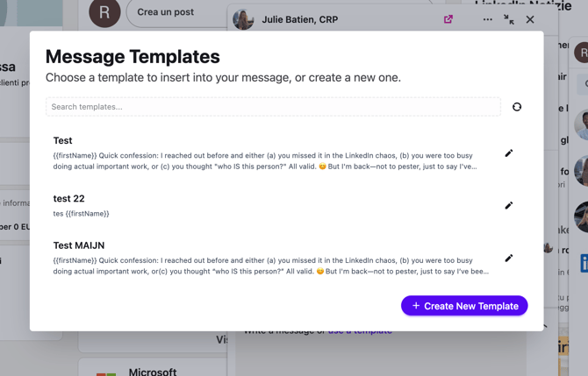Click the round "R" profile avatar

tap(105, 13)
